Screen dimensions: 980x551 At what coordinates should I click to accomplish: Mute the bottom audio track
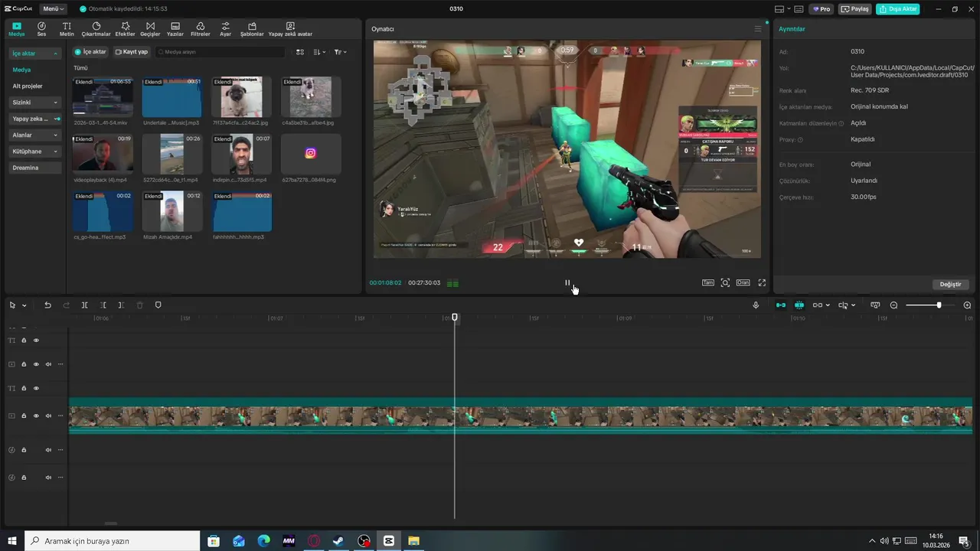[48, 478]
